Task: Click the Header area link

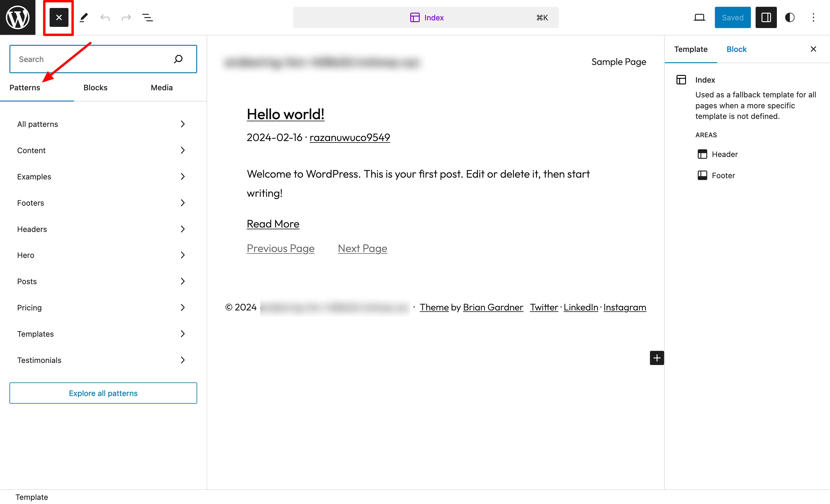Action: pos(724,154)
